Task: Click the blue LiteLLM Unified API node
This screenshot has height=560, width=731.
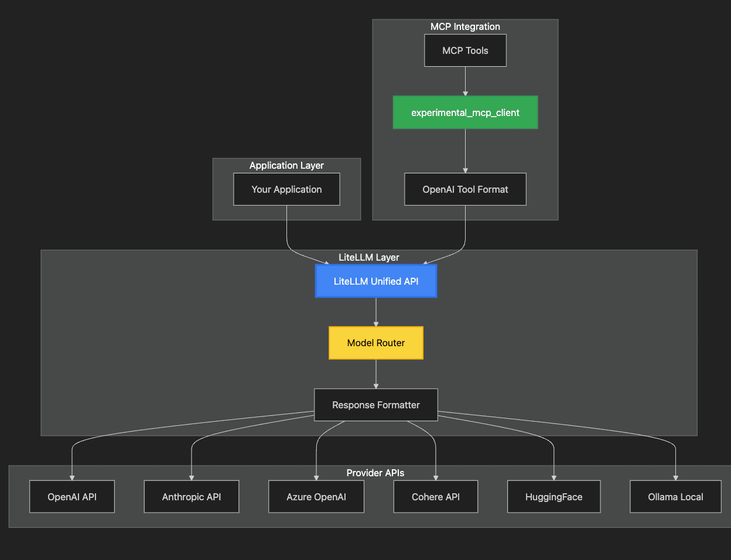Action: (376, 281)
